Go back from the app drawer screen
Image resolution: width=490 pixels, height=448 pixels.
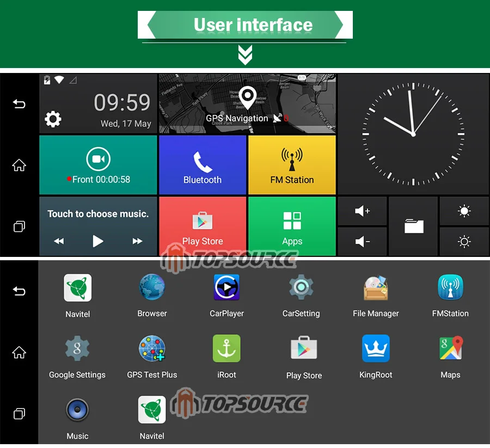[19, 291]
